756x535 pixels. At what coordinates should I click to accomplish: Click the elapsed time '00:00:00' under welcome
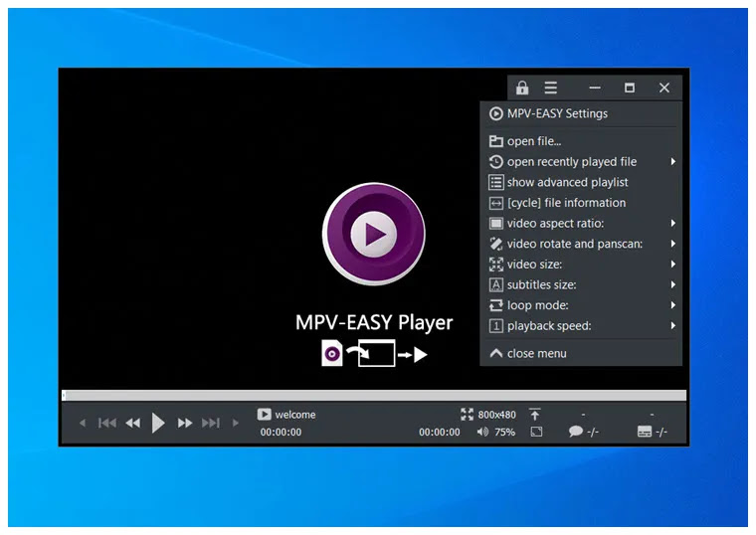point(281,433)
